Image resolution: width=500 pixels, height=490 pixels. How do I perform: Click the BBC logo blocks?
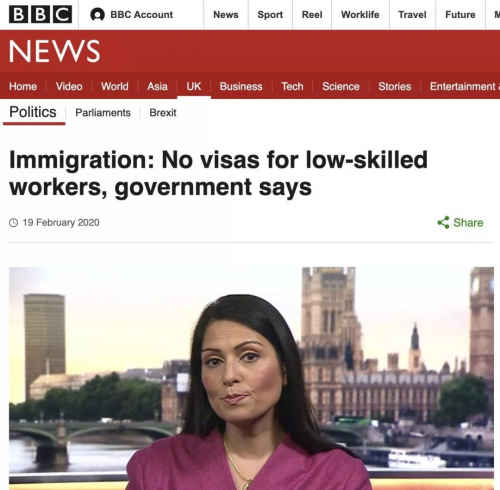pos(40,15)
